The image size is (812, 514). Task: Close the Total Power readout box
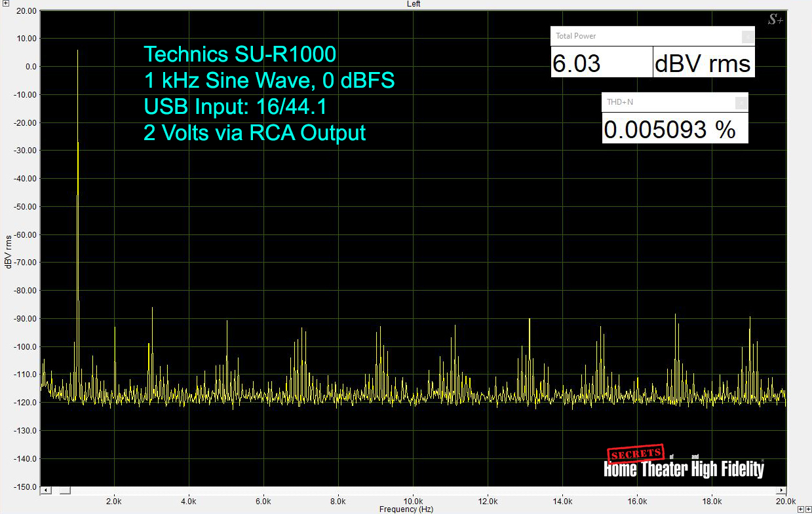748,37
